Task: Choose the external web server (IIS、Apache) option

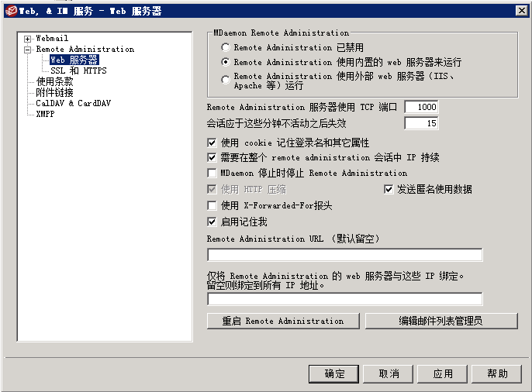Action: pyautogui.click(x=226, y=79)
